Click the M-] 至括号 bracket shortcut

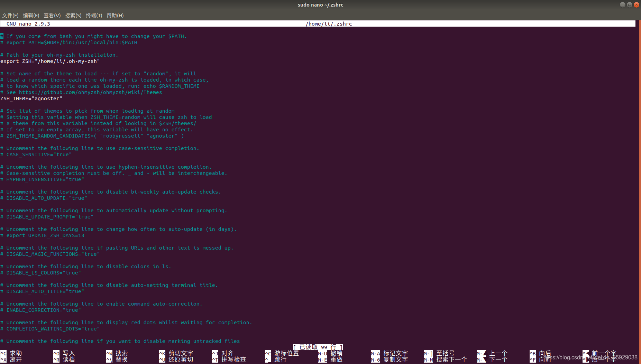pyautogui.click(x=439, y=353)
